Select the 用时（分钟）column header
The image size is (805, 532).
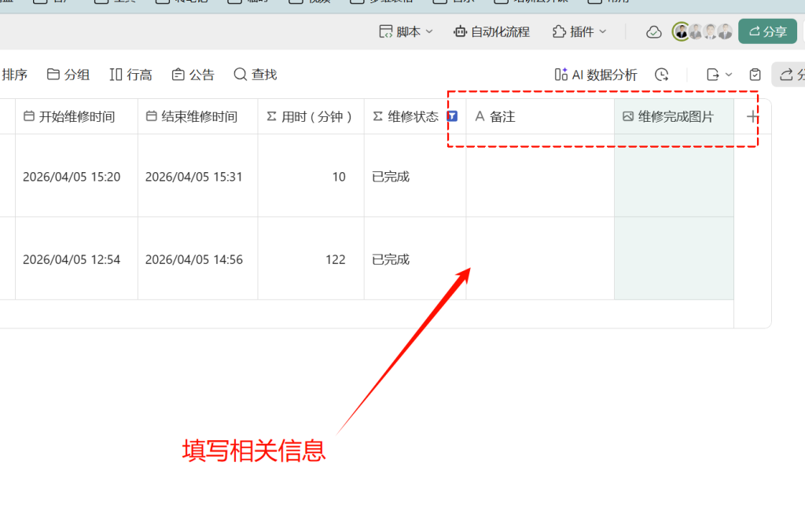pos(311,116)
